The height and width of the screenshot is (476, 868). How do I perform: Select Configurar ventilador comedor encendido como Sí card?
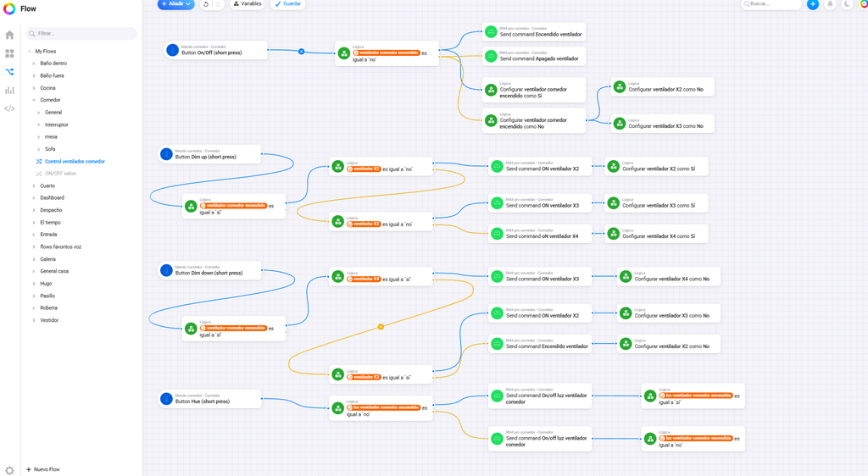click(534, 90)
